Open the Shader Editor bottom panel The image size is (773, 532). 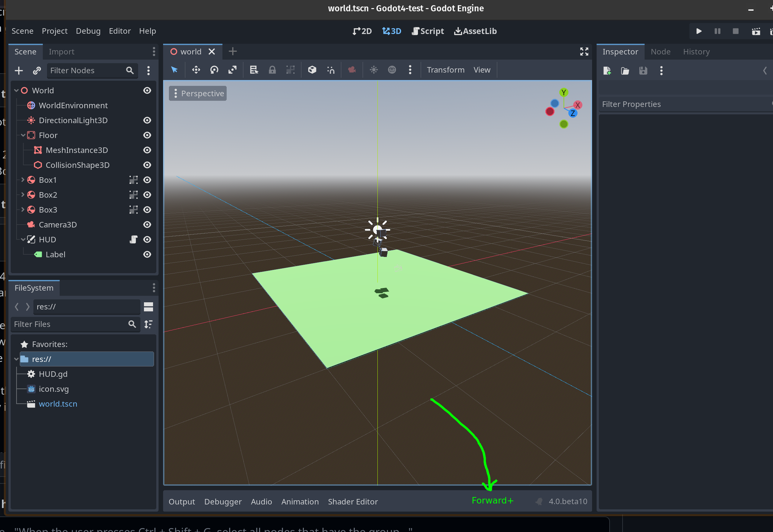point(353,501)
